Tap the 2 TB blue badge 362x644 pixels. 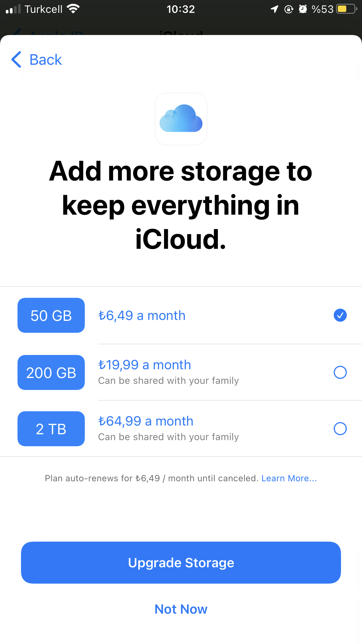point(51,429)
